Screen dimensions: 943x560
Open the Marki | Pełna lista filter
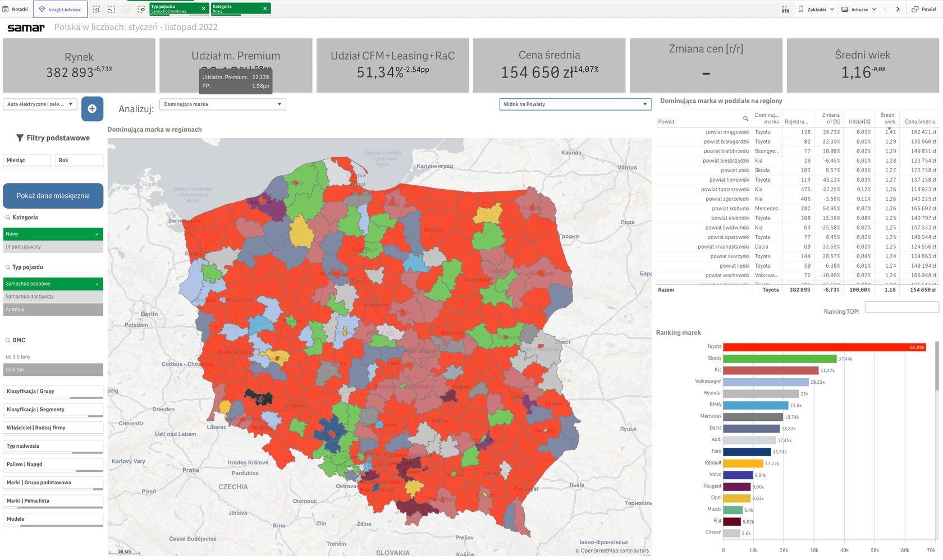pos(53,501)
